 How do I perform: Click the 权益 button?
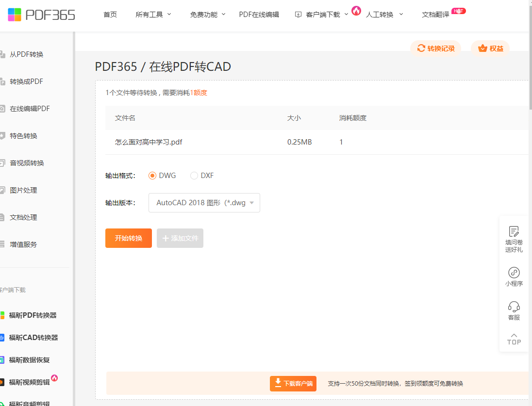[490, 49]
